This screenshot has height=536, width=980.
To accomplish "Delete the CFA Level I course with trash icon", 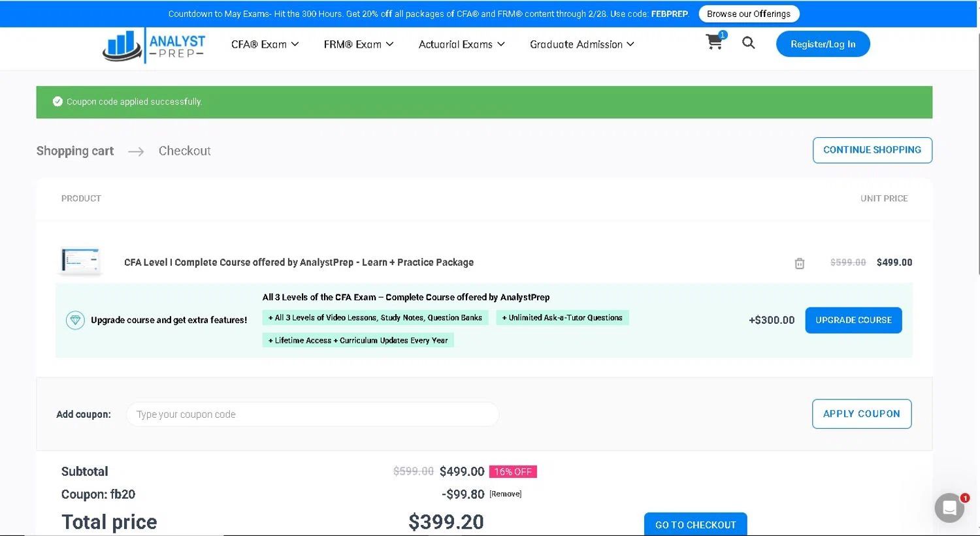I will pos(799,263).
